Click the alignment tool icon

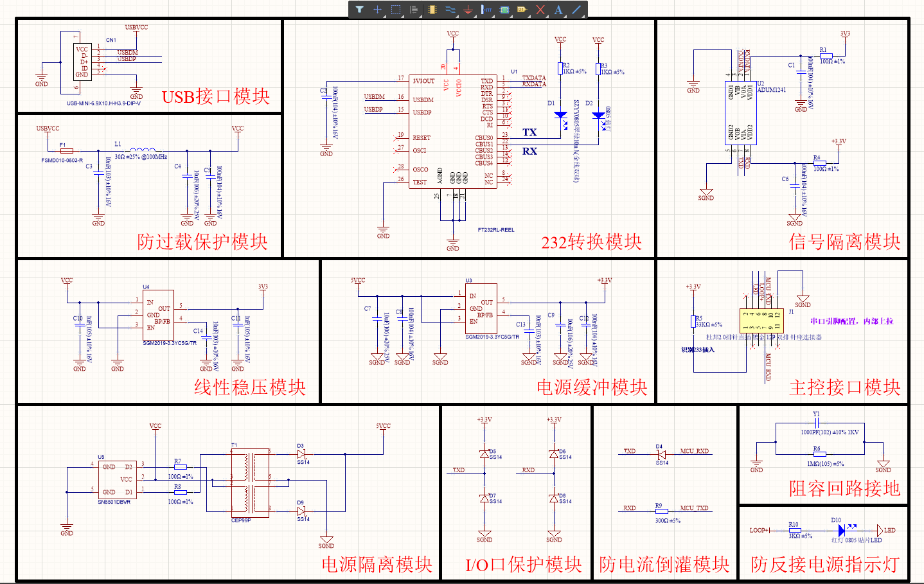pos(414,10)
